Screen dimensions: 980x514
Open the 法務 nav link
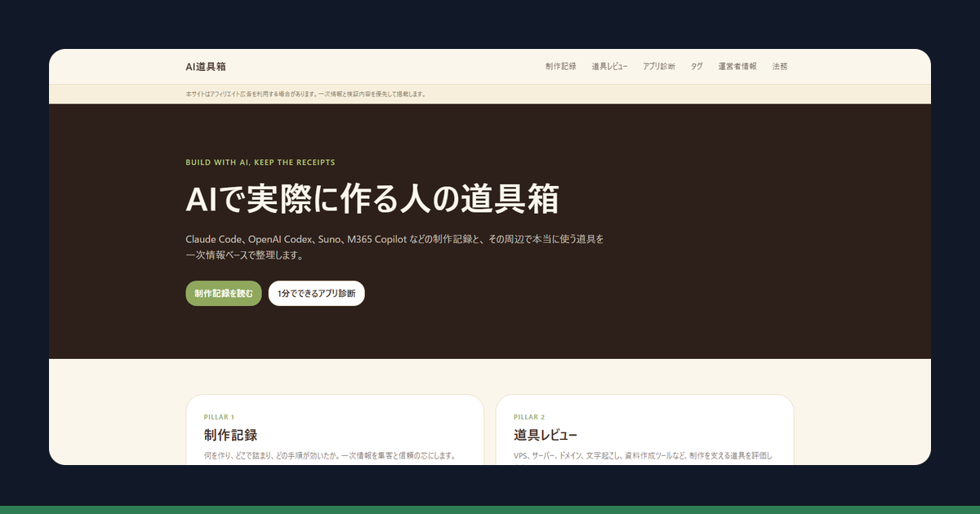click(780, 67)
